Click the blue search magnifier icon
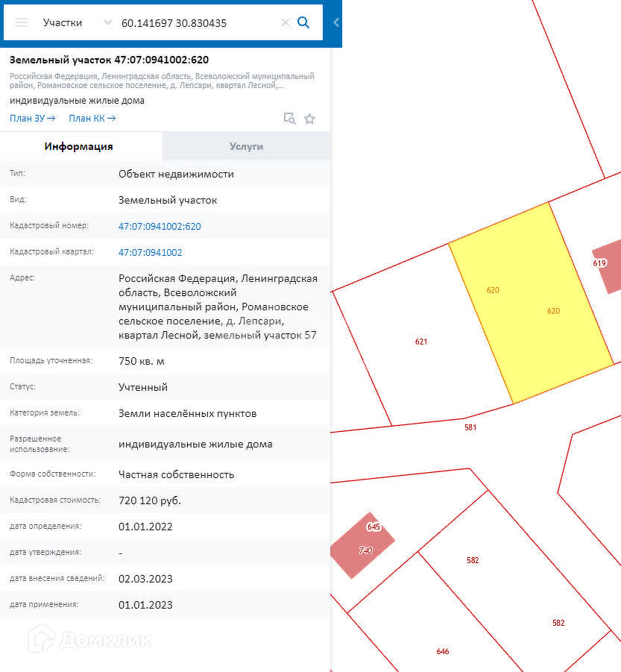This screenshot has height=672, width=621. [303, 22]
